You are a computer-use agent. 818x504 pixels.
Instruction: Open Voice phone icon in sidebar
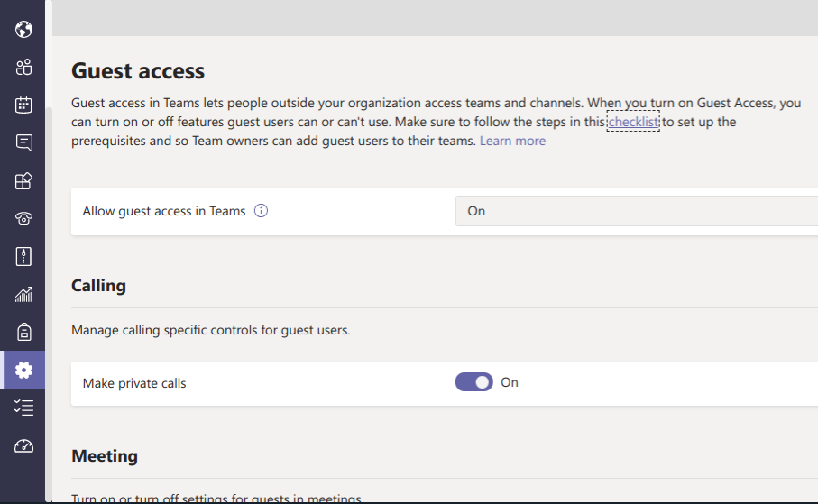pos(24,218)
